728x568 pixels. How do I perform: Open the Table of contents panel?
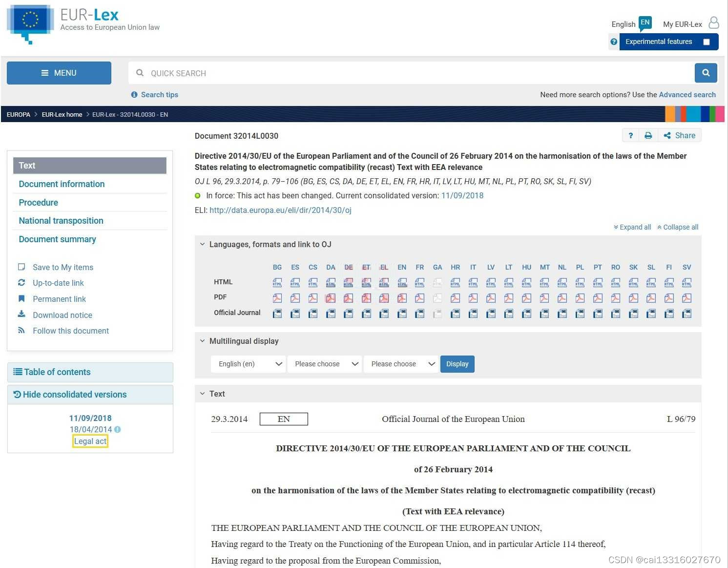pos(90,372)
